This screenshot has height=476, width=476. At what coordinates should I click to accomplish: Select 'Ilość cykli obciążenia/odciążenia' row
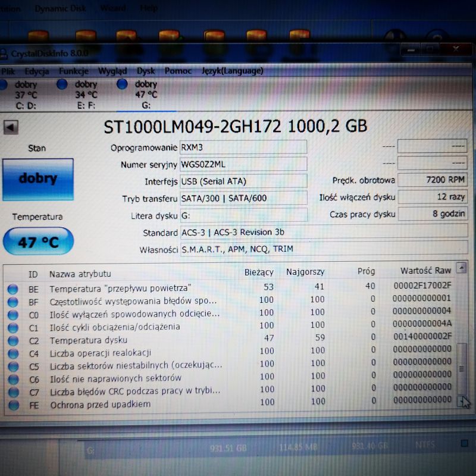[230, 326]
